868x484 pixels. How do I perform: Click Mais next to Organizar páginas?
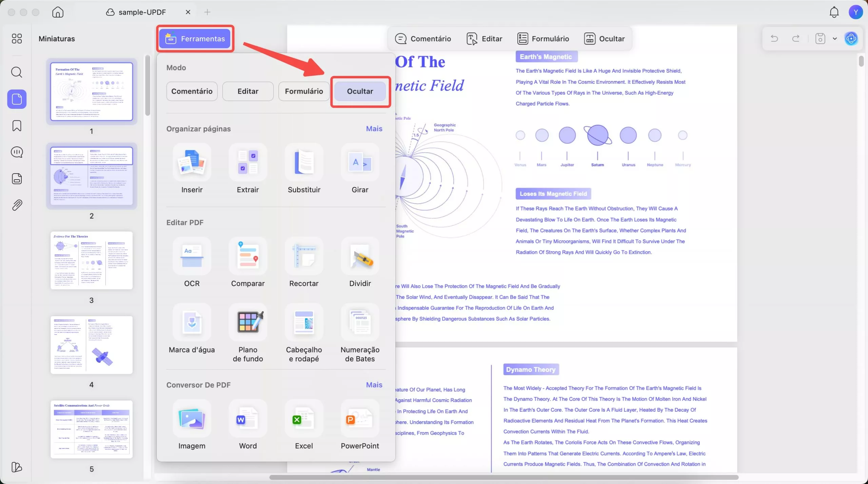point(374,129)
